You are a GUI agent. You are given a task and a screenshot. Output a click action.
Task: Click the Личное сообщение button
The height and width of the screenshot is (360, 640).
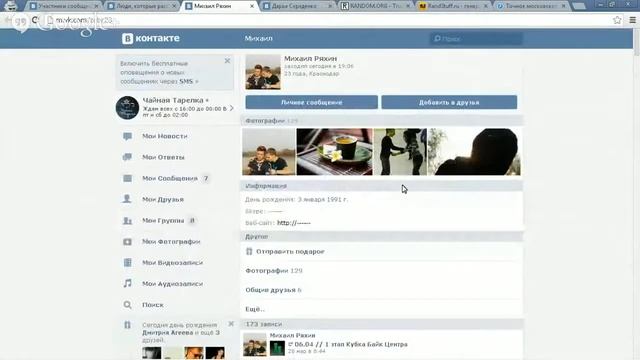pyautogui.click(x=311, y=102)
